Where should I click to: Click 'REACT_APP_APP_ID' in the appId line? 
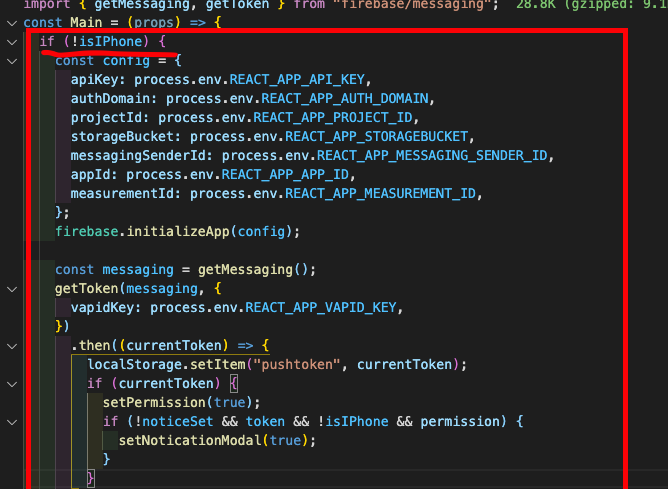(x=285, y=175)
